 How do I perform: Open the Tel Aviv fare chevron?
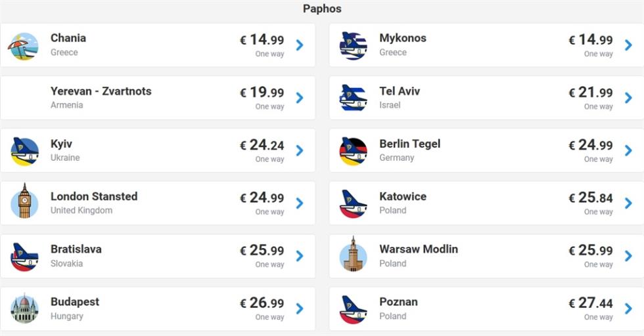pyautogui.click(x=628, y=98)
